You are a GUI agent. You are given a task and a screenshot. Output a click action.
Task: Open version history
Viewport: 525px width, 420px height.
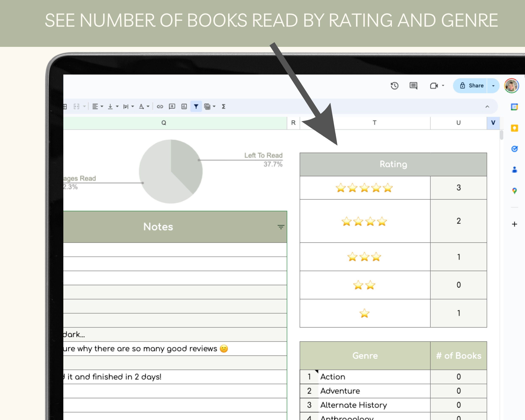394,86
